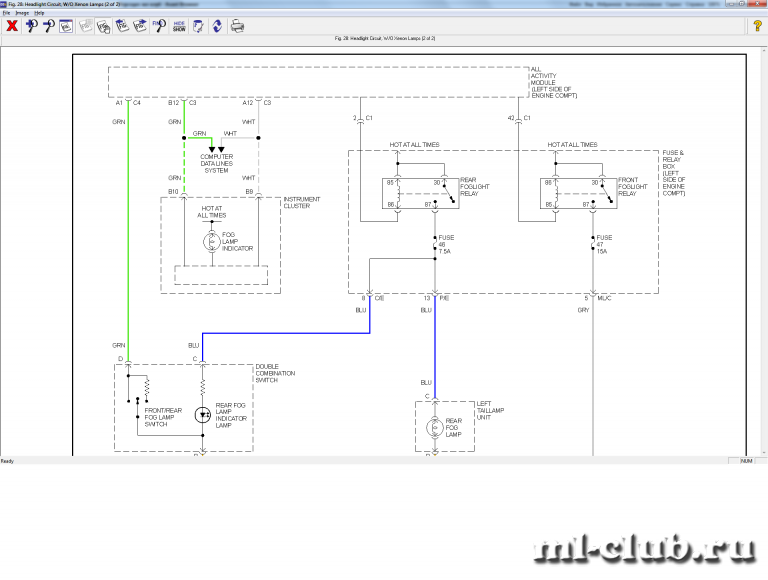Click the vertical scrollbar down arrow
Screen dimensions: 768x580
762,451
